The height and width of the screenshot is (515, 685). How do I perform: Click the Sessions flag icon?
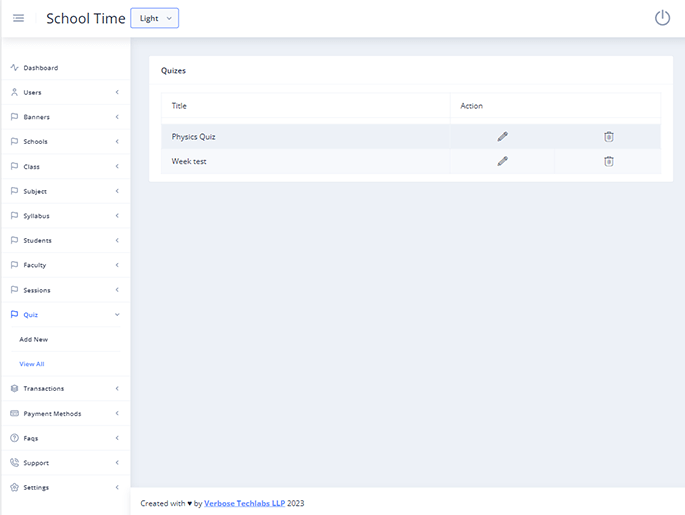tap(14, 290)
